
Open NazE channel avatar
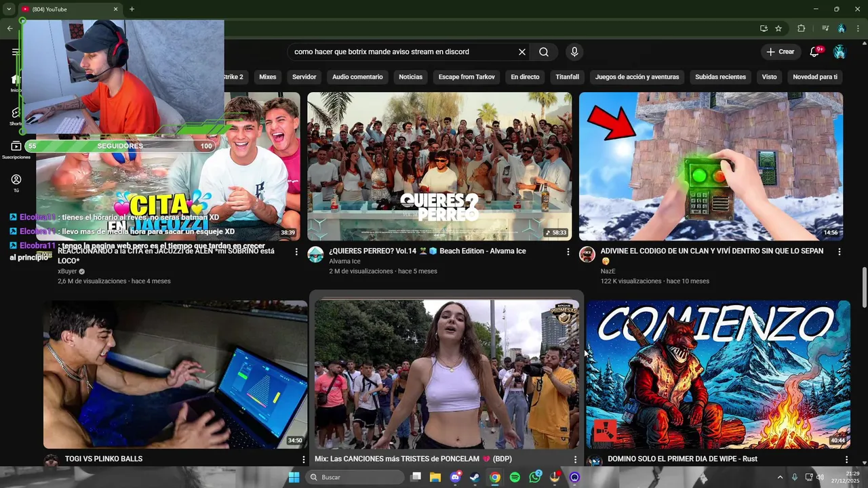[x=587, y=254]
